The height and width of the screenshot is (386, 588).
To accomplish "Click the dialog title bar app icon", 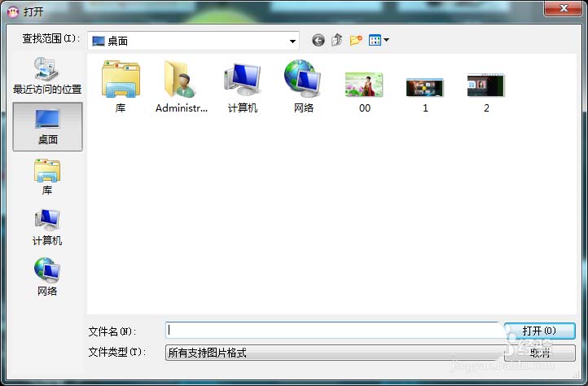I will point(13,12).
